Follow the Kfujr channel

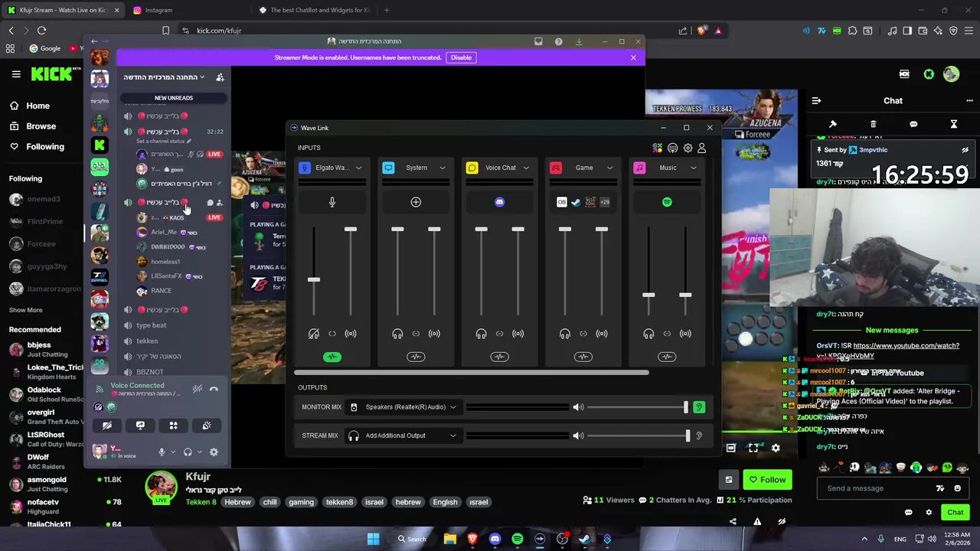(x=768, y=480)
